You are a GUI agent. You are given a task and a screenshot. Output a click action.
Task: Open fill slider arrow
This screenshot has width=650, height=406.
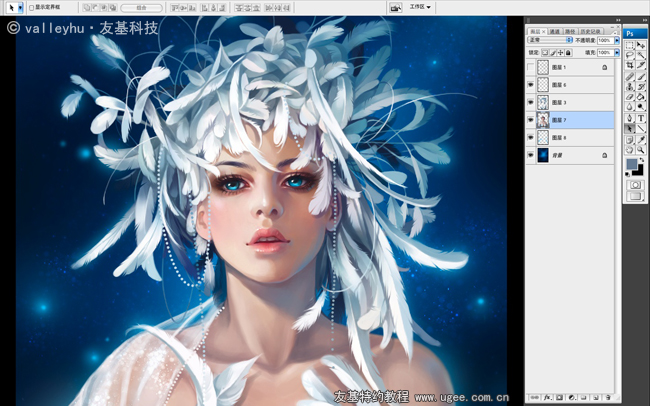pyautogui.click(x=617, y=53)
